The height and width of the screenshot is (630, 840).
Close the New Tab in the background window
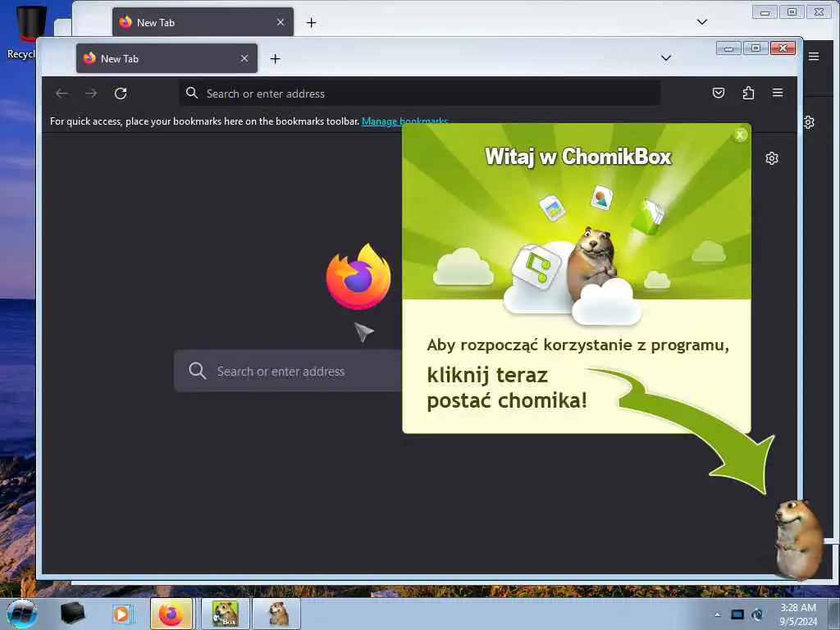281,22
